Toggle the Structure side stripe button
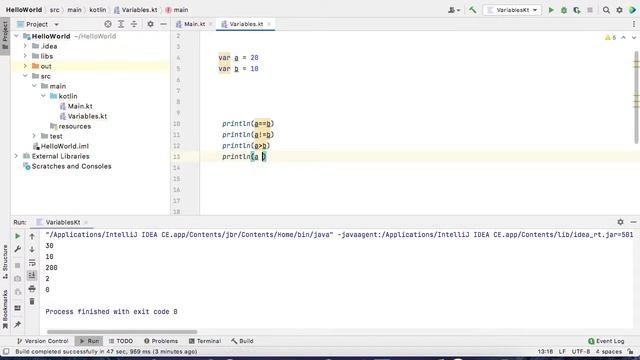Viewport: 640px width, 360px height. click(x=5, y=262)
